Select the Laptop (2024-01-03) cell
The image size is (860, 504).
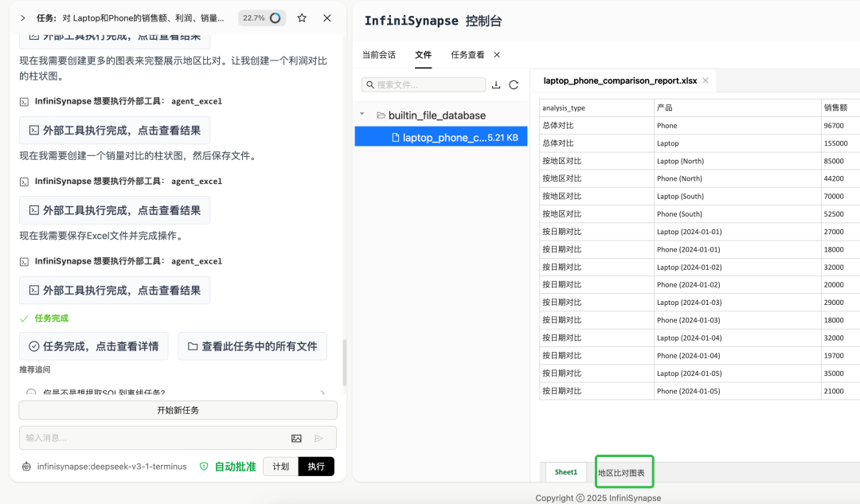click(x=737, y=303)
